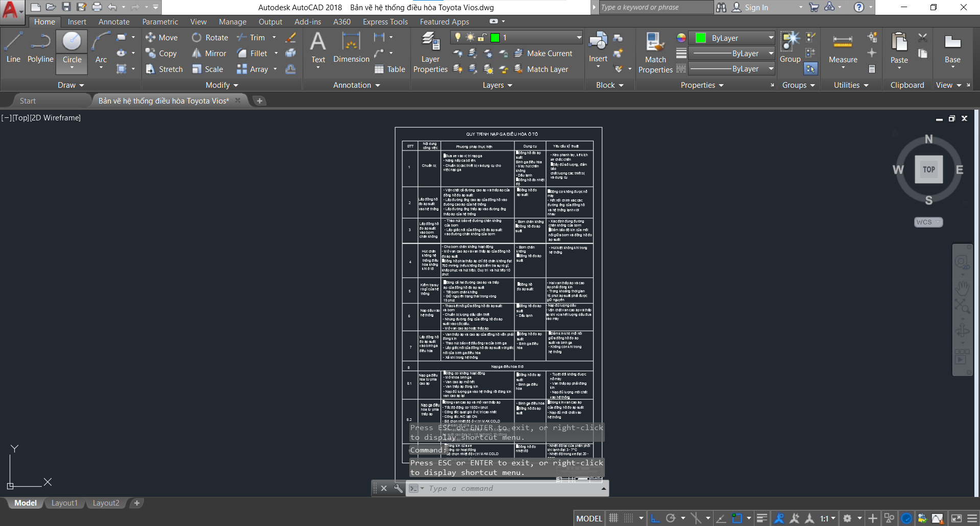The width and height of the screenshot is (980, 526).
Task: Switch to the Annotate ribbon tab
Action: 114,22
